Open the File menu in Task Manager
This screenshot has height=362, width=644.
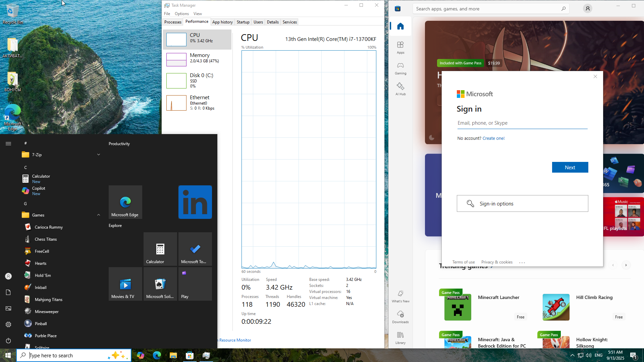tap(167, 14)
